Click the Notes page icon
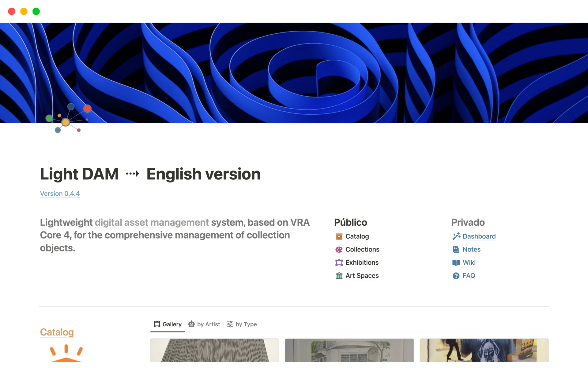 [456, 249]
